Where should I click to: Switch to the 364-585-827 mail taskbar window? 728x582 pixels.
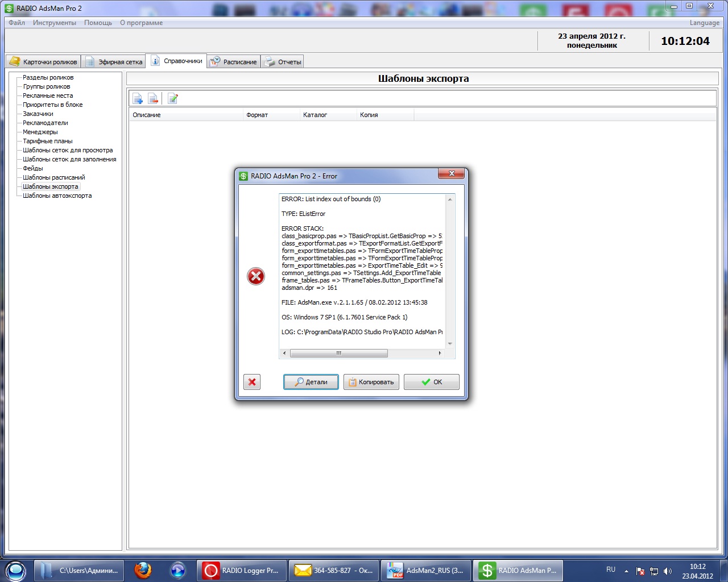pos(334,570)
